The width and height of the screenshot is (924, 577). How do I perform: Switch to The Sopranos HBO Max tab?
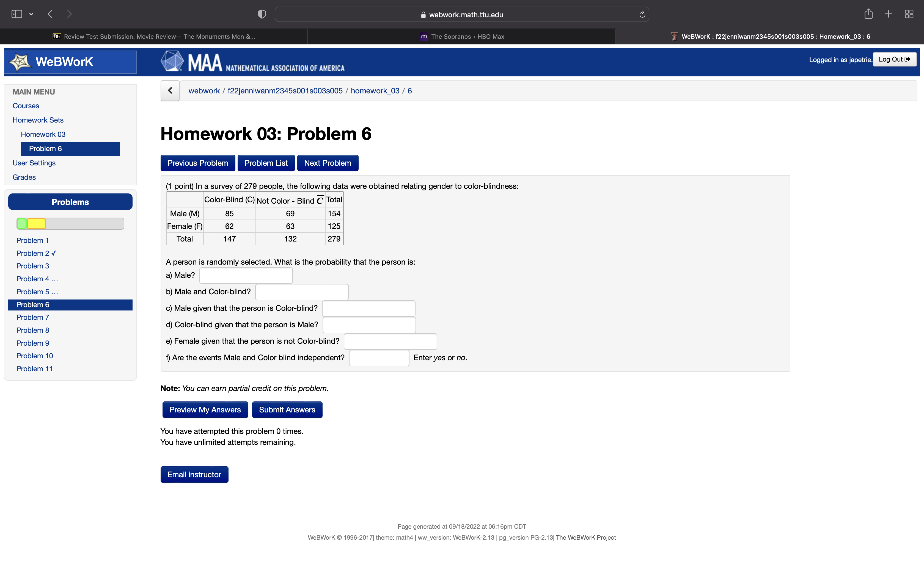point(462,37)
